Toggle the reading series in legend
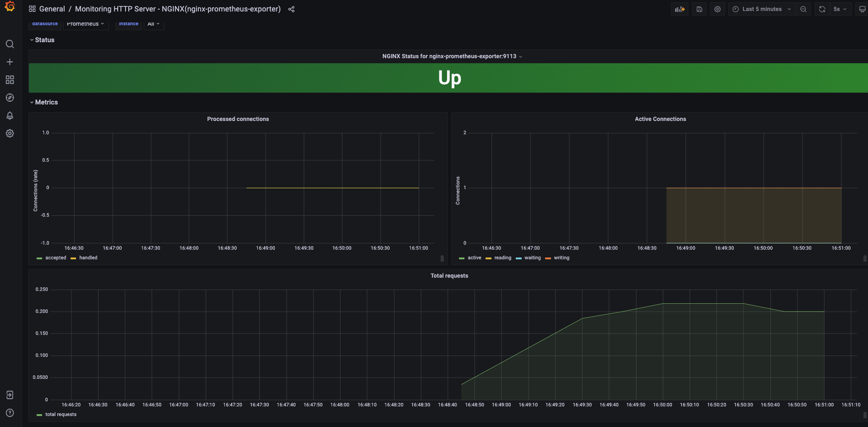The image size is (868, 427). pos(502,258)
